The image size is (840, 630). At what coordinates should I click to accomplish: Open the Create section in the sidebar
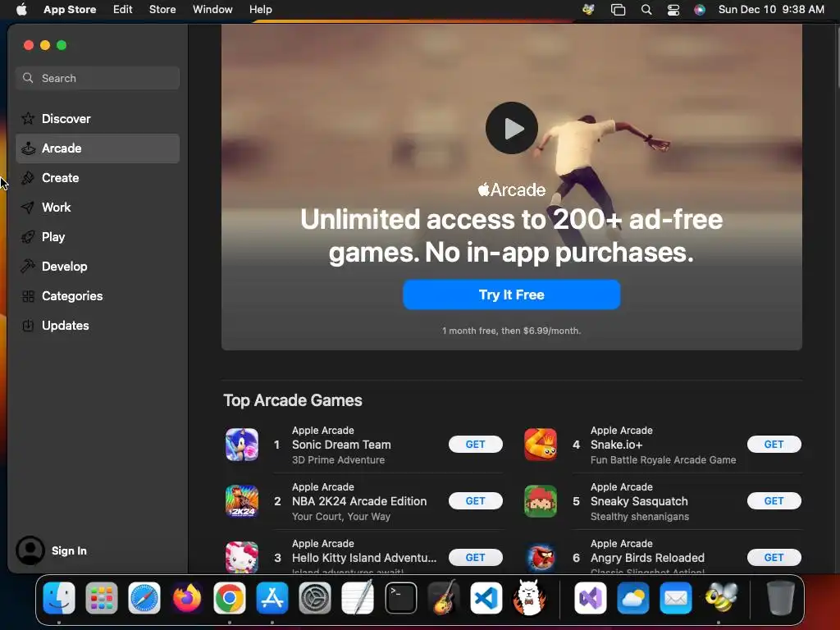click(98, 178)
